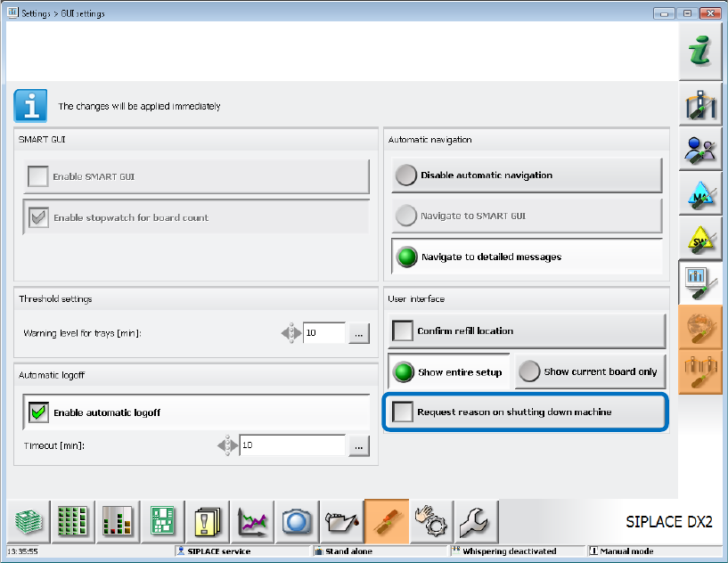Open the line graph statistics icon
Screen dimensions: 728x563
[252, 521]
